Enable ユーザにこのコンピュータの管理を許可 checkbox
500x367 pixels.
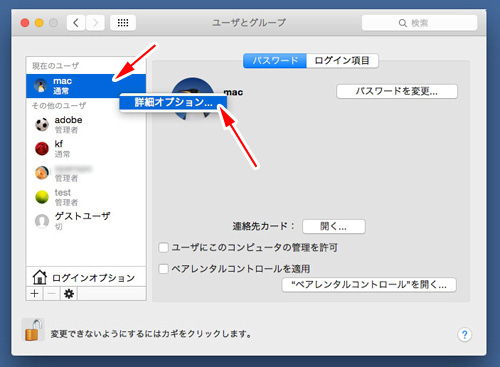coord(163,248)
